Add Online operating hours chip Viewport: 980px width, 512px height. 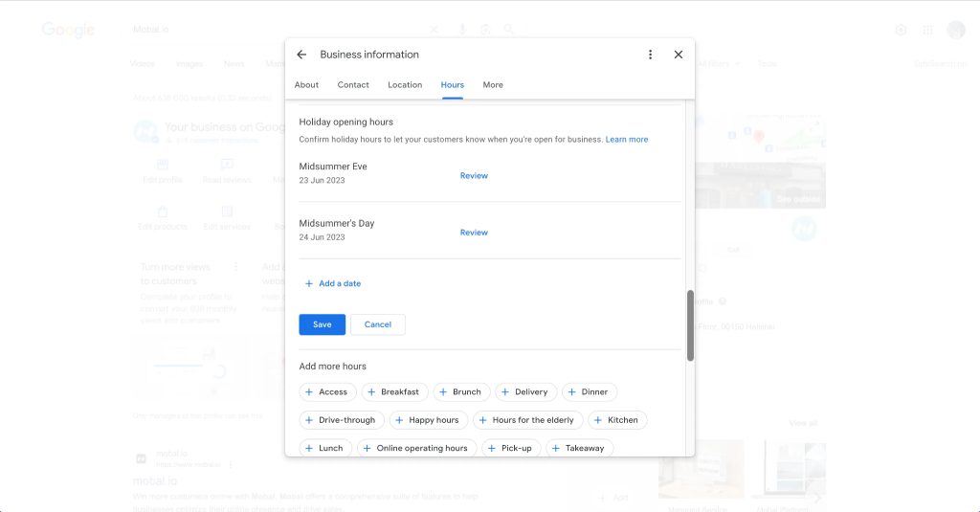417,448
